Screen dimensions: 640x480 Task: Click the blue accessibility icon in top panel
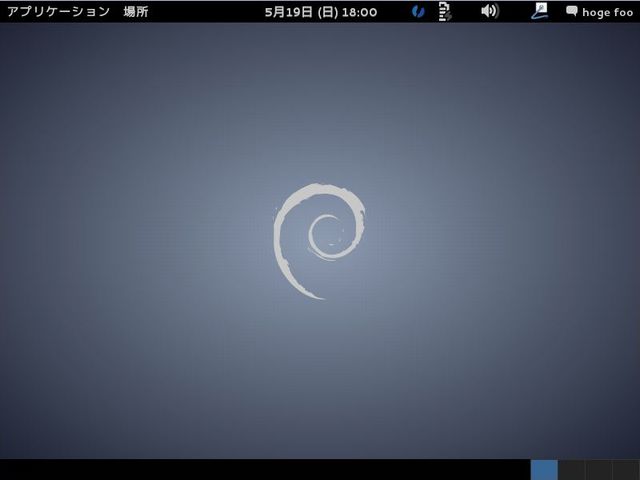click(418, 11)
